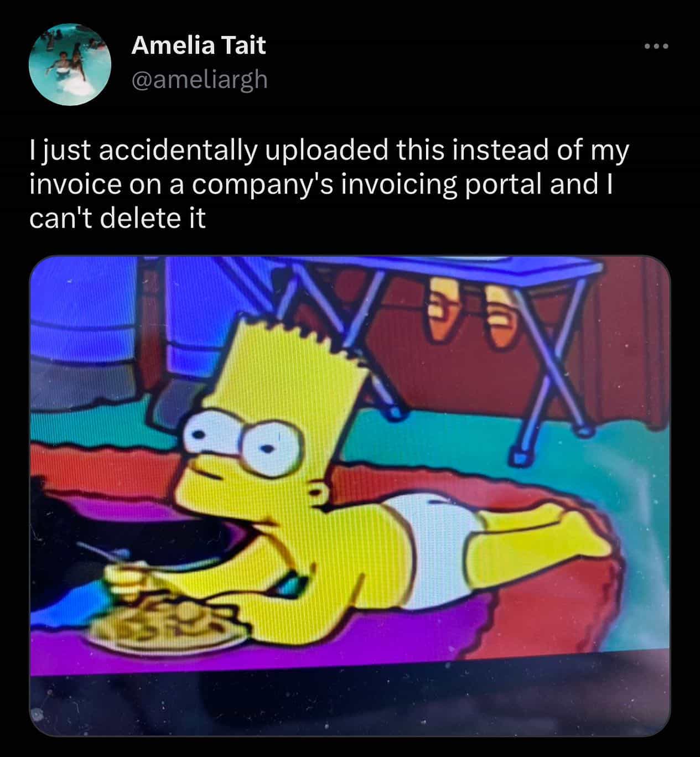Click the "can't delete it" text line
The width and height of the screenshot is (700, 757).
(117, 219)
